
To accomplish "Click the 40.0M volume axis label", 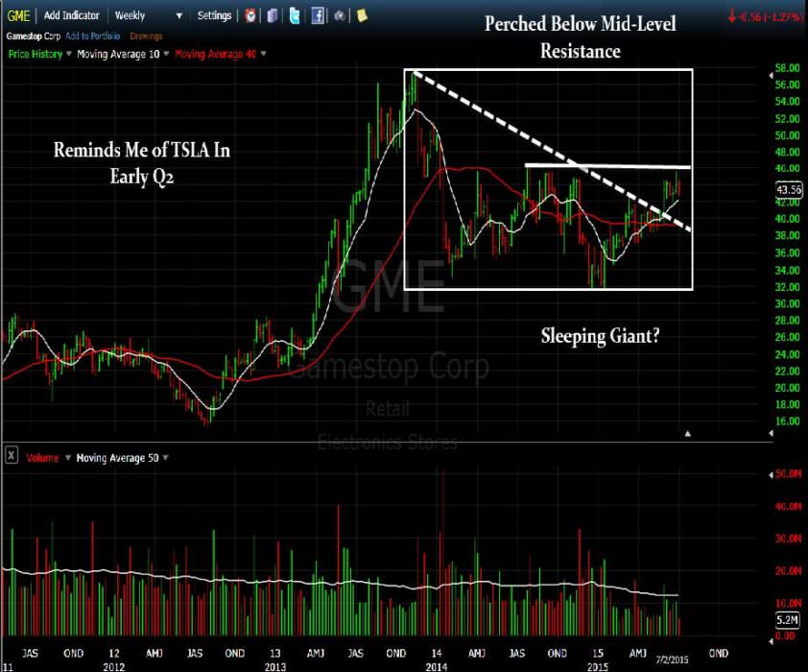I will [x=789, y=507].
